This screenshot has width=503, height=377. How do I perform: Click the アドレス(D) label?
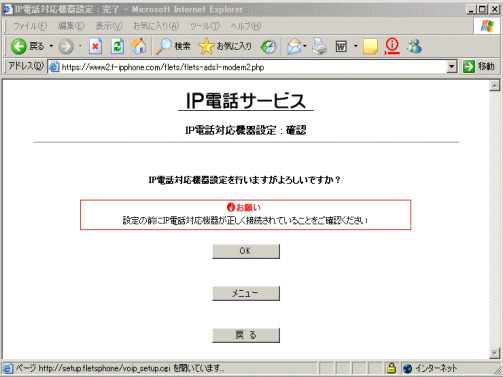click(x=26, y=66)
